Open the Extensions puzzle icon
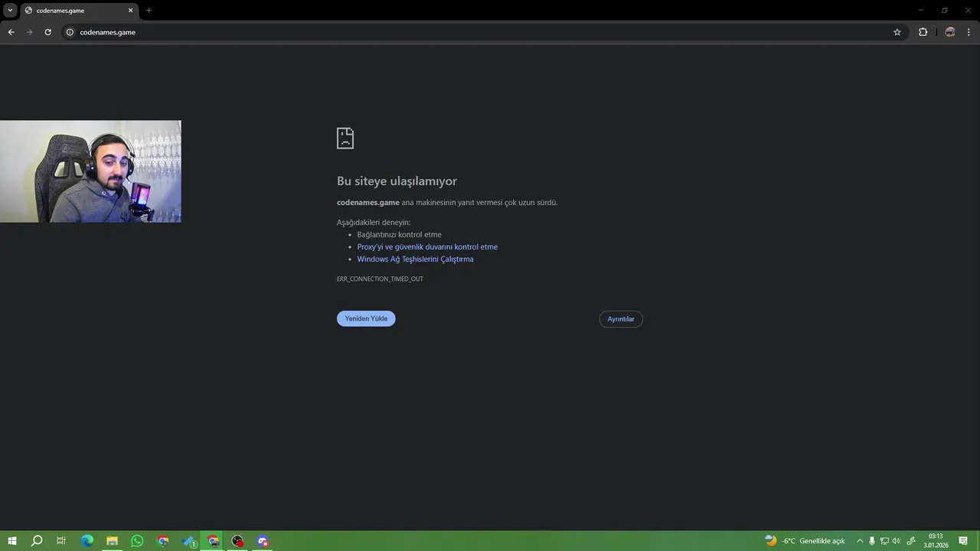This screenshot has width=980, height=551. 923,32
